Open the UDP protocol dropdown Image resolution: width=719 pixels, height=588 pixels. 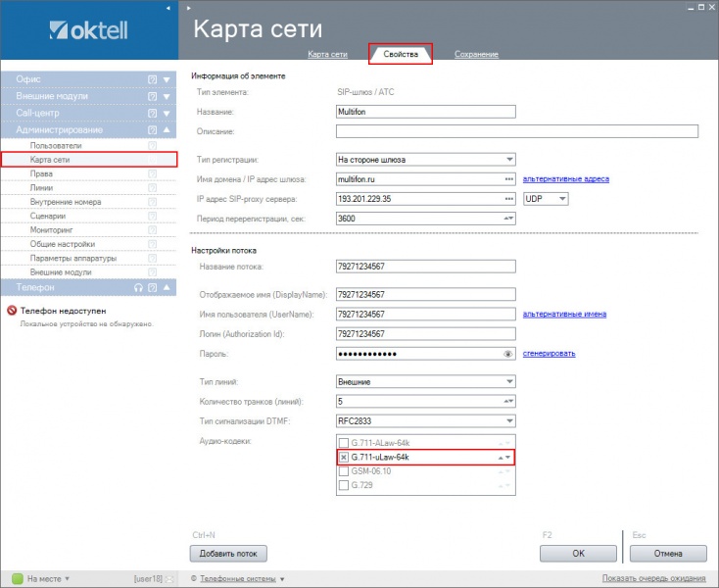tap(562, 199)
